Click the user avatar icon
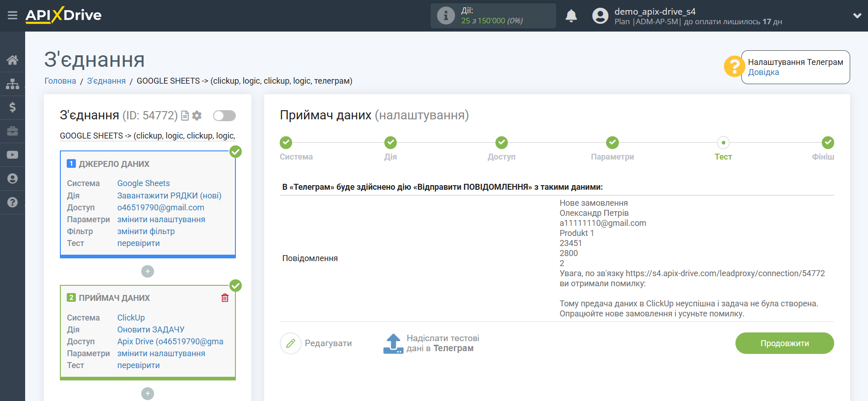Image resolution: width=868 pixels, height=401 pixels. point(600,16)
